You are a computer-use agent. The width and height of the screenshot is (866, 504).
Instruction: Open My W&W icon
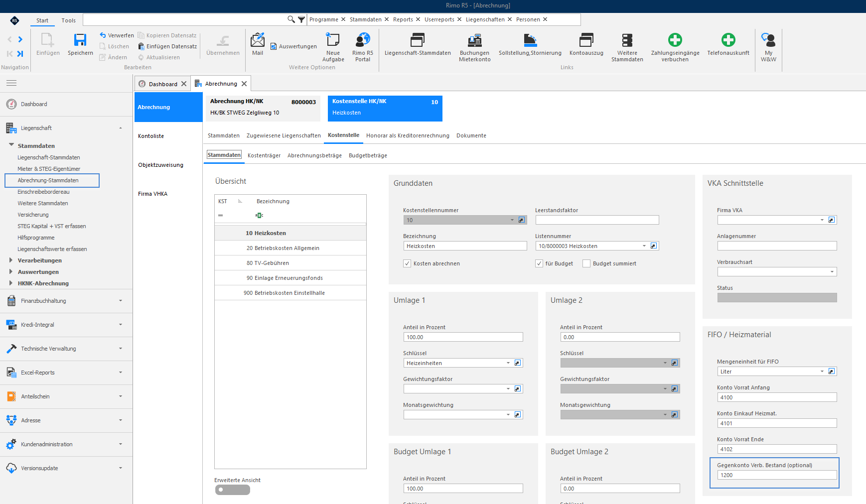(x=768, y=40)
